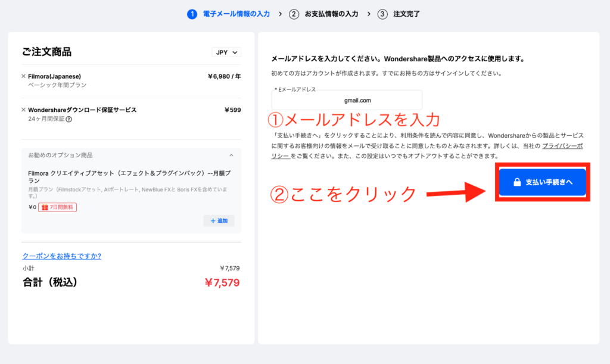Click the Eメールアドレス input field
The width and height of the screenshot is (610, 364).
347,99
